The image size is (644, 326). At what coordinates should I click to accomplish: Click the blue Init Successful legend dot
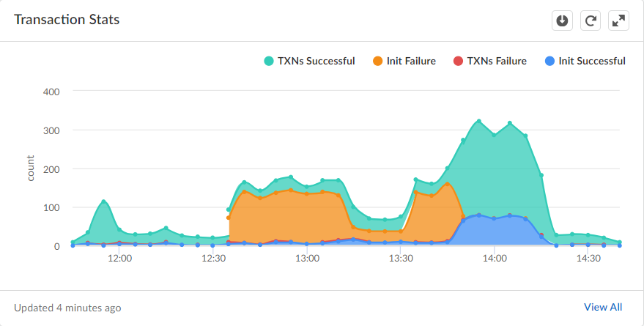tap(549, 61)
